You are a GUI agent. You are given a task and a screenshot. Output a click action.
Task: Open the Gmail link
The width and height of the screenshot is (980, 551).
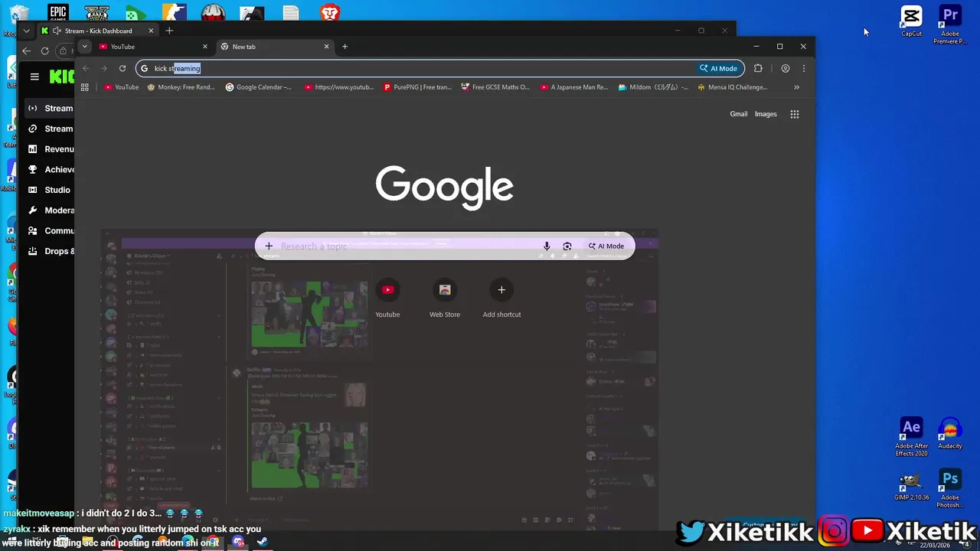pos(739,114)
